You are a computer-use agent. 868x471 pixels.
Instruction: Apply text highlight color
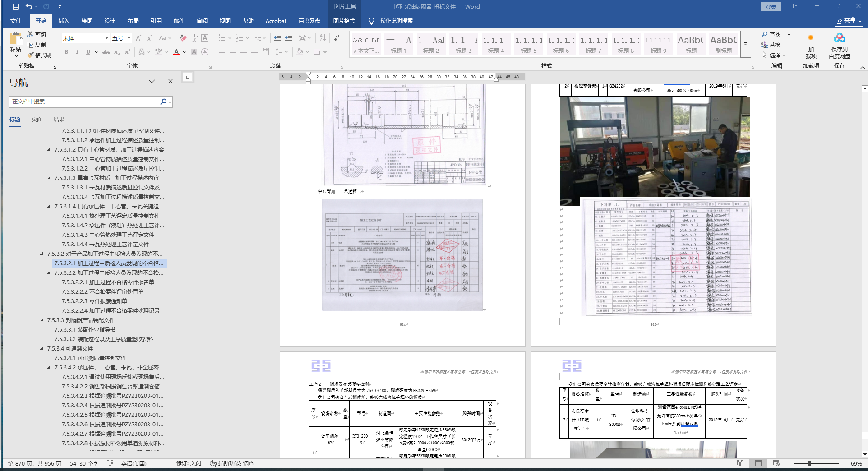coord(159,52)
